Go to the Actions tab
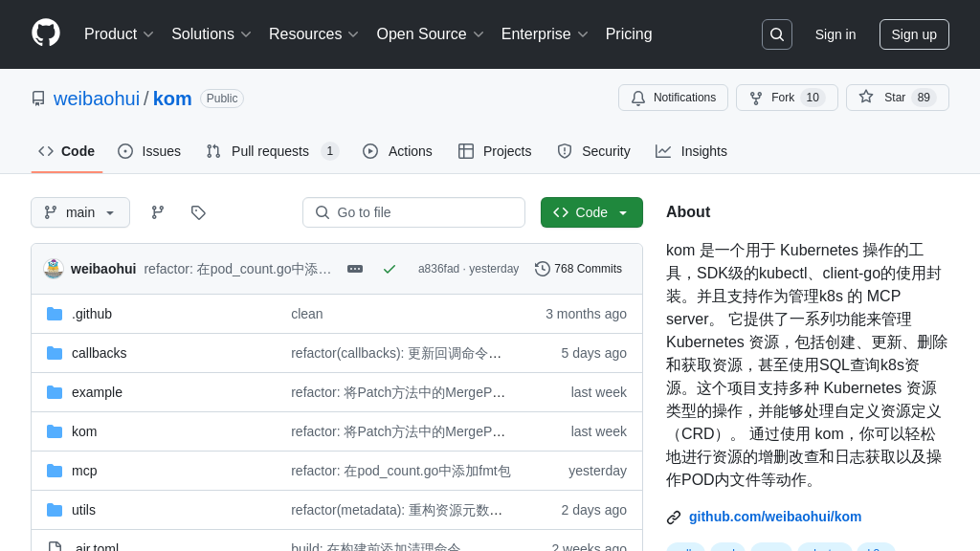 [x=397, y=151]
